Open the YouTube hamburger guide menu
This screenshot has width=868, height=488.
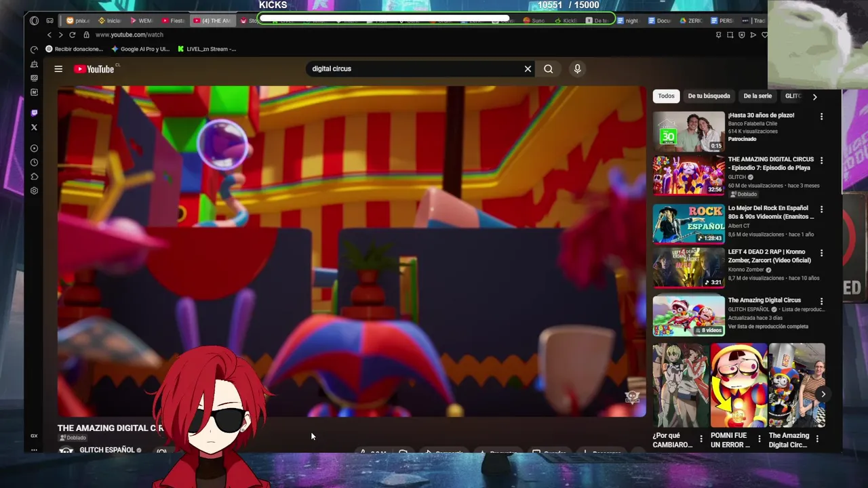point(58,68)
